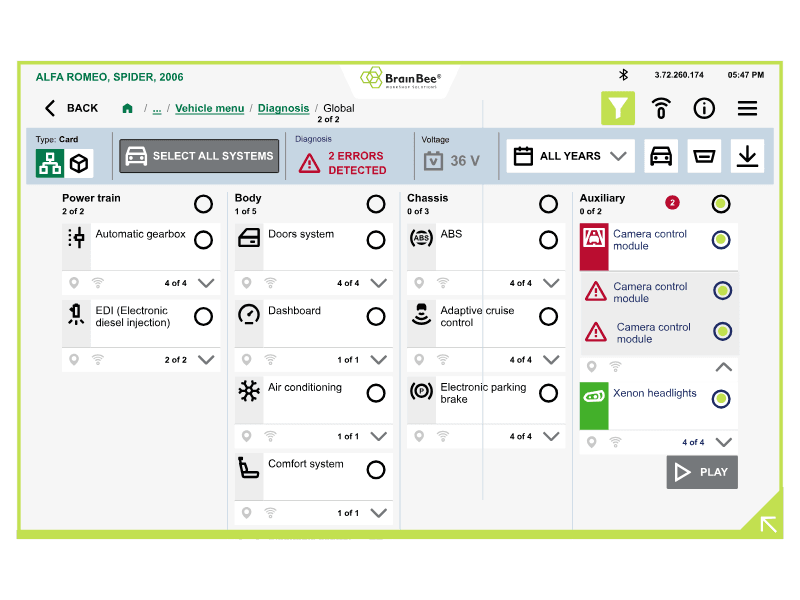The image size is (800, 600).
Task: Open the information icon in header
Action: [704, 108]
